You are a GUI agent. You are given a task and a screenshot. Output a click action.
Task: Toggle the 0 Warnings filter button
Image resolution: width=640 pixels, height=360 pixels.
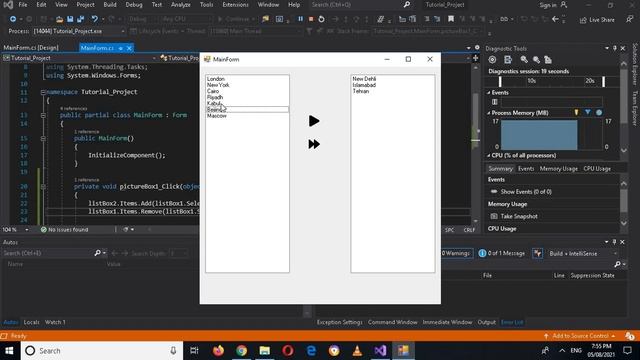point(456,253)
